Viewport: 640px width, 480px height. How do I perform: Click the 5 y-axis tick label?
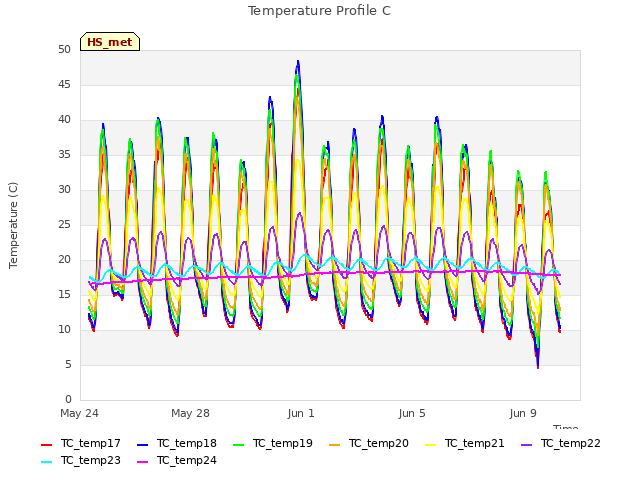68,364
